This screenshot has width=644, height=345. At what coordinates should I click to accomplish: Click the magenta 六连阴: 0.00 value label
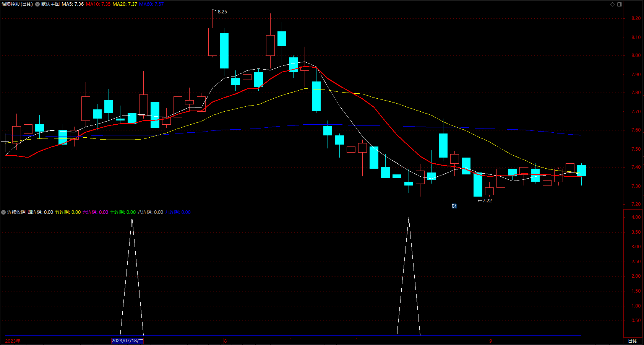click(96, 212)
